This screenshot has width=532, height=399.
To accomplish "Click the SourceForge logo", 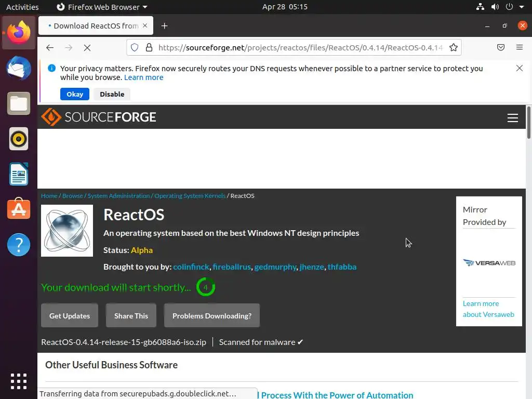I will (99, 117).
